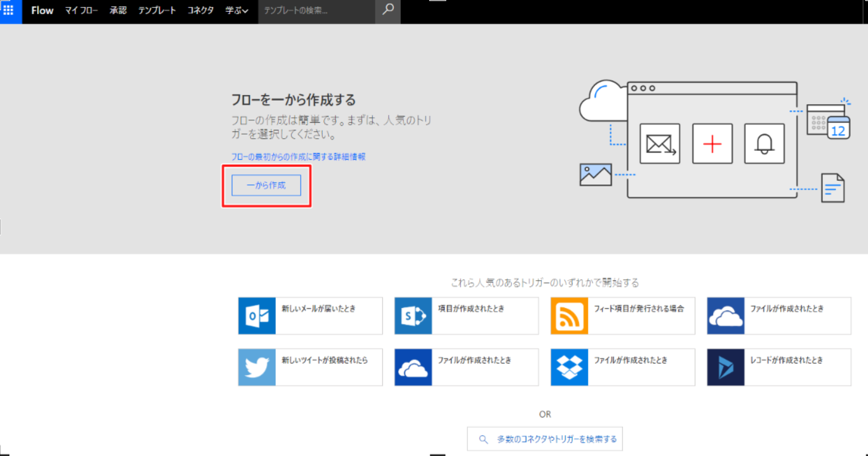Select the 項目が作成されたとき trigger card
The width and height of the screenshot is (868, 456).
pos(467,316)
